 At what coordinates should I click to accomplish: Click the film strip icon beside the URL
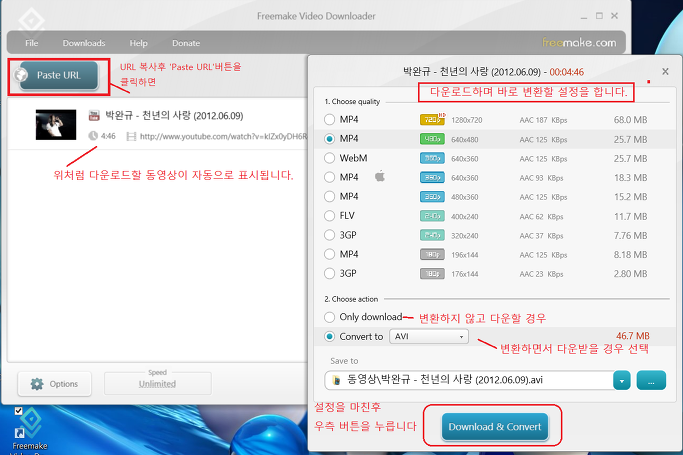pos(131,137)
